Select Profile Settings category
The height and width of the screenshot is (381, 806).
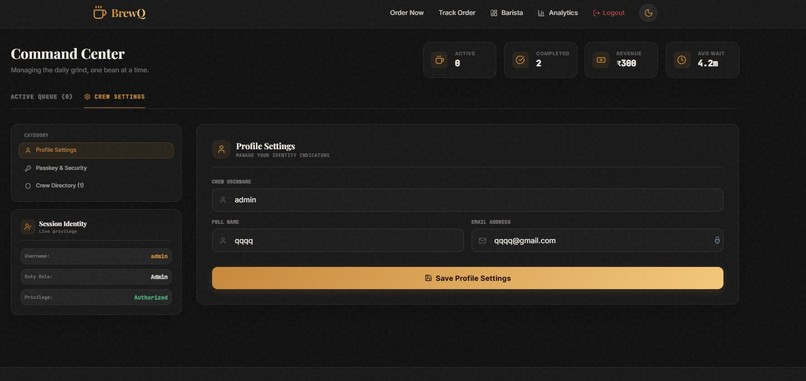96,150
